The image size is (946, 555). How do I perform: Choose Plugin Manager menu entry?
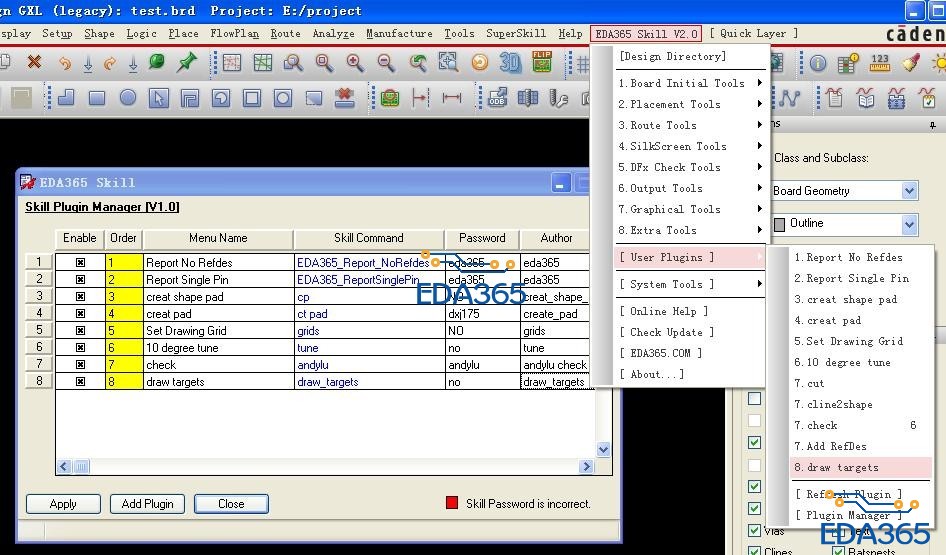848,515
